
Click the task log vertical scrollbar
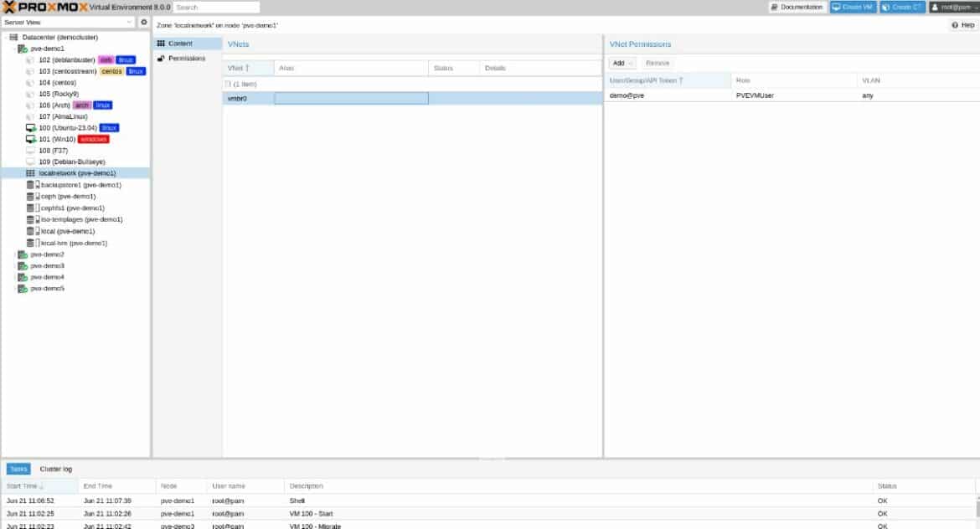tap(977, 507)
